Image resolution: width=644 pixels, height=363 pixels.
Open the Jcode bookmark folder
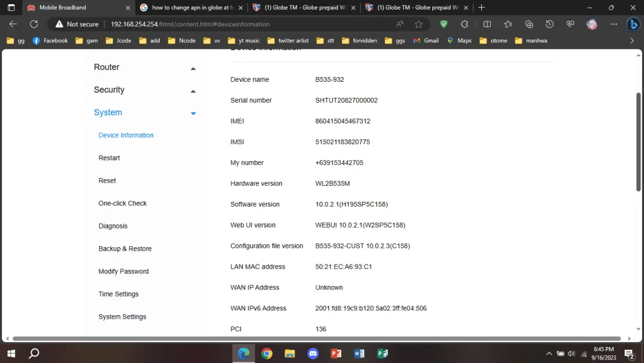(x=118, y=41)
